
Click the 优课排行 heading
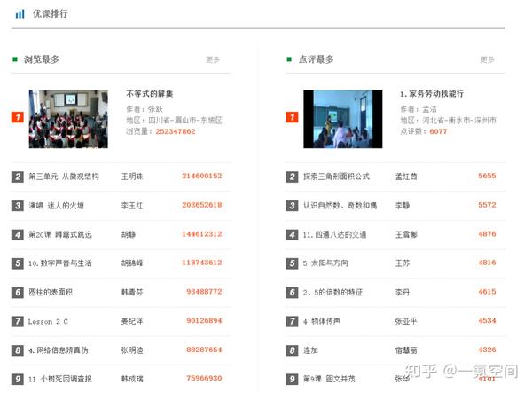tap(51, 14)
